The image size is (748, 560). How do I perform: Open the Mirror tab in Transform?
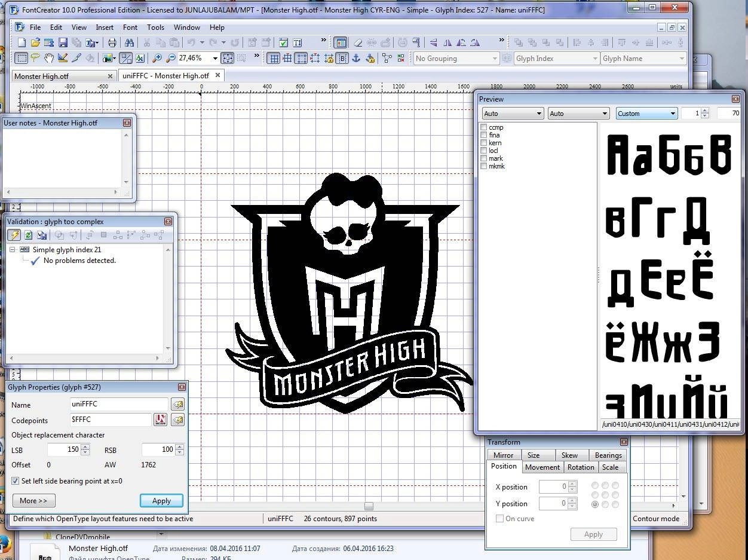coord(503,455)
